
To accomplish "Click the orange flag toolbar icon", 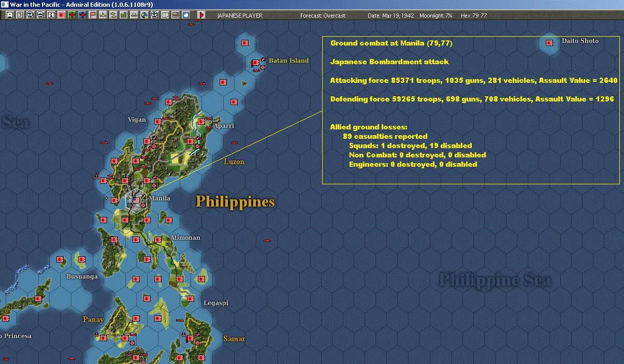I will (93, 15).
